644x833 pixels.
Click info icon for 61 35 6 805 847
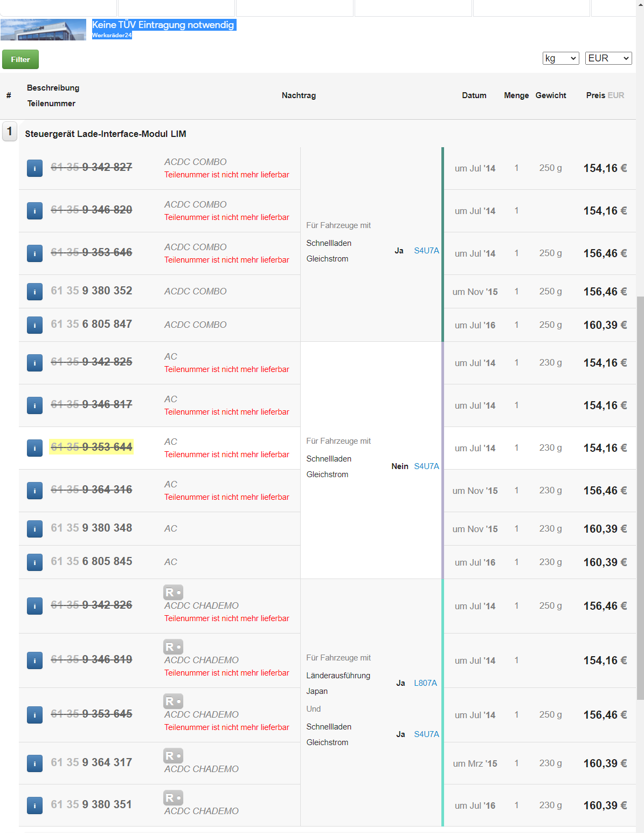(34, 325)
